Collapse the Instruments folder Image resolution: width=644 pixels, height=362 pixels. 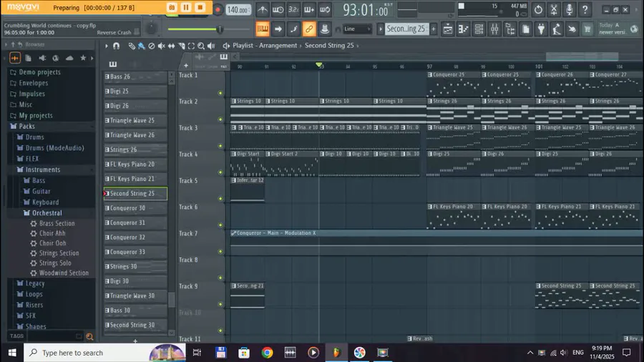pyautogui.click(x=43, y=170)
